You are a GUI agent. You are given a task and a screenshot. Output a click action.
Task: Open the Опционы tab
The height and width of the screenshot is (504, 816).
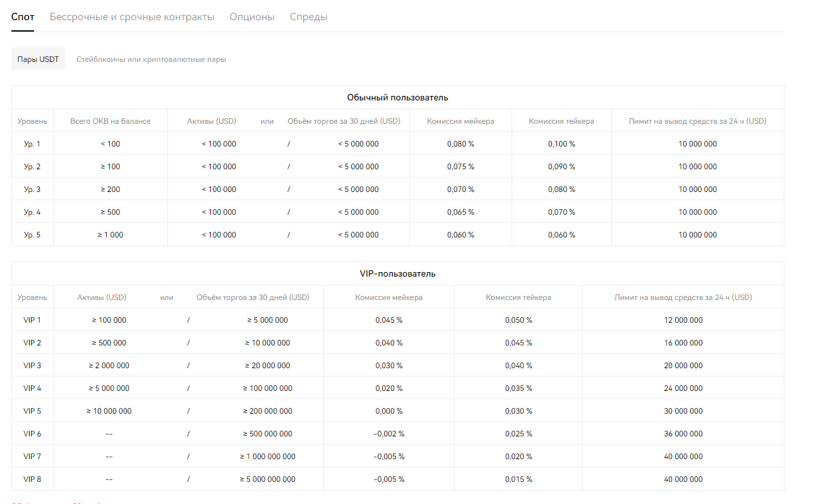(x=252, y=17)
